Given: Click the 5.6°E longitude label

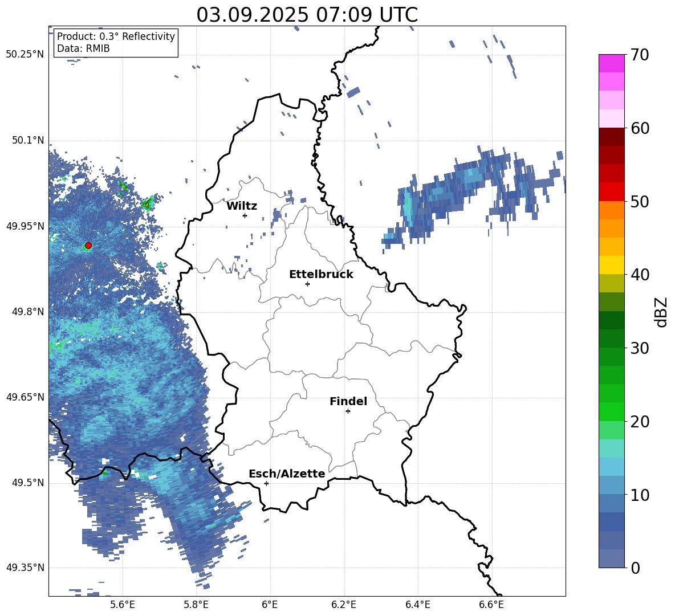Looking at the screenshot, I should 122,605.
